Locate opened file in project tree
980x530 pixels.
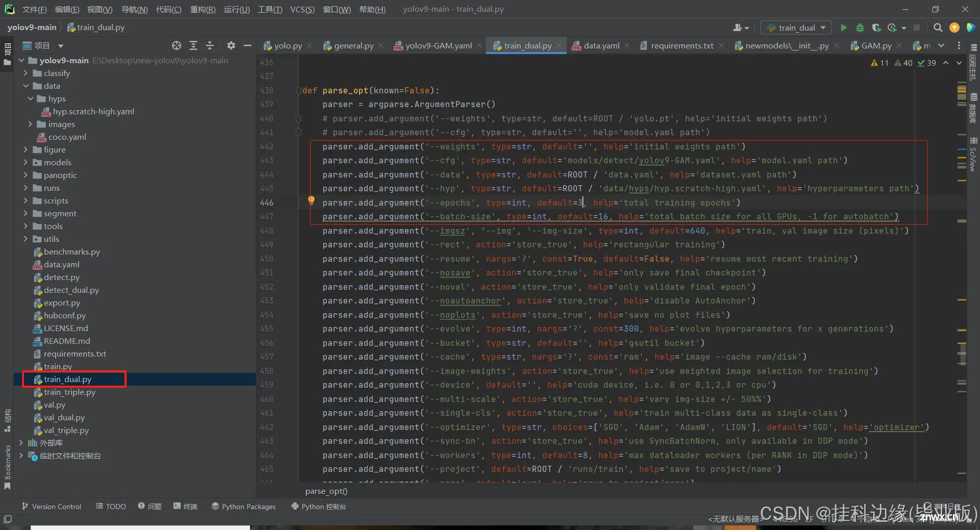coord(177,45)
